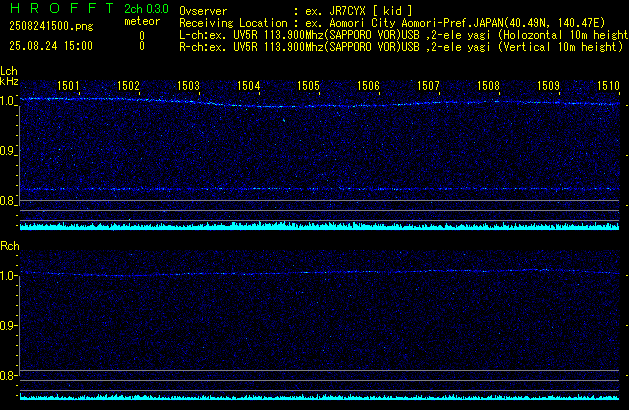Click the Rch cyan signal-level strip
The height and width of the screenshot is (410, 629).
[x=319, y=397]
